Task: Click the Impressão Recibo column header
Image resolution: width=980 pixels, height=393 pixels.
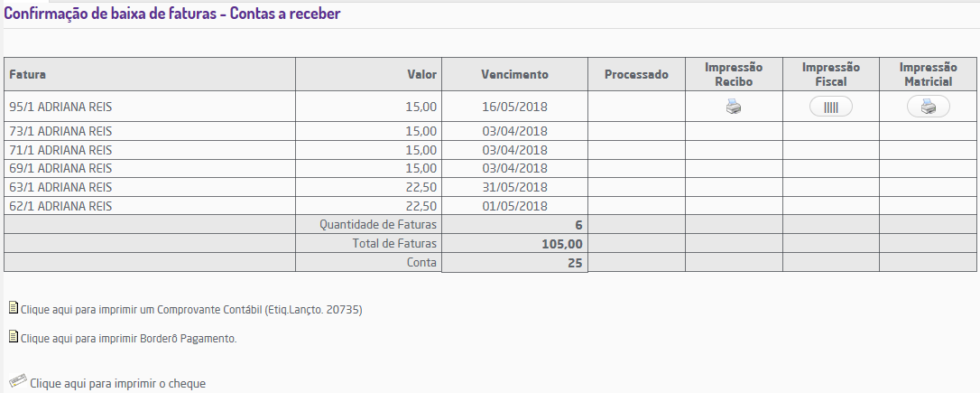Action: (734, 74)
